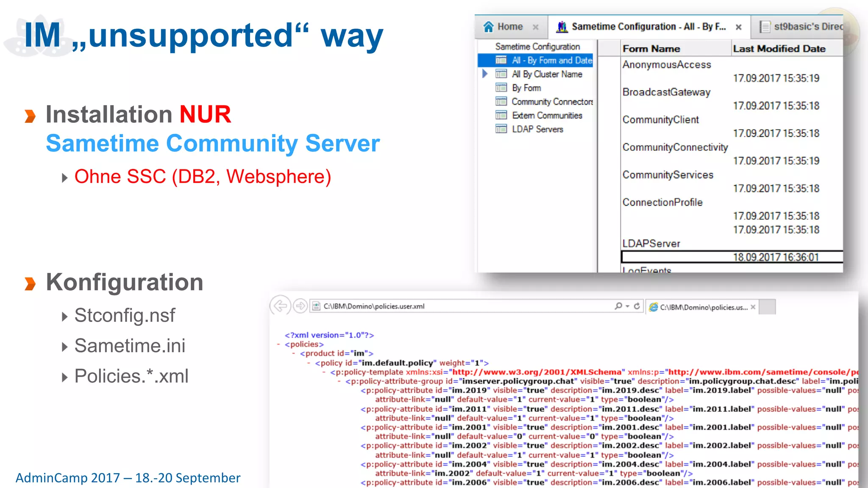868x488 pixels.
Task: Close the Sametime Configuration tab
Action: (x=739, y=27)
